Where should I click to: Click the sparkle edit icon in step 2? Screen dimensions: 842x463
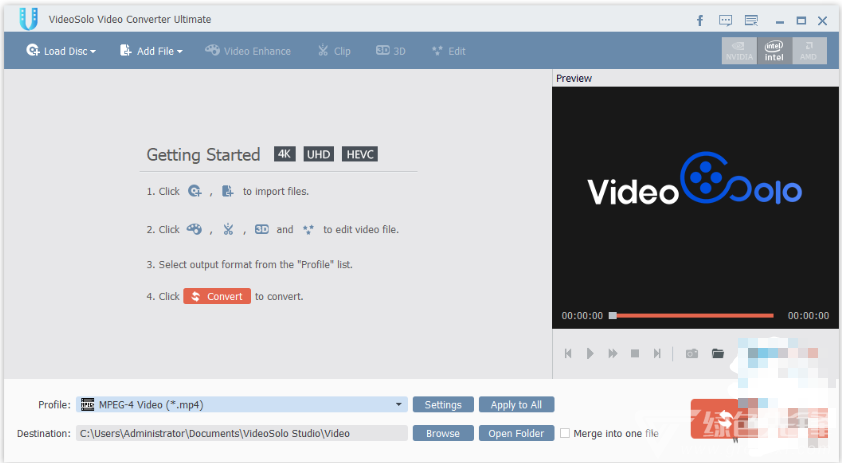click(x=308, y=229)
